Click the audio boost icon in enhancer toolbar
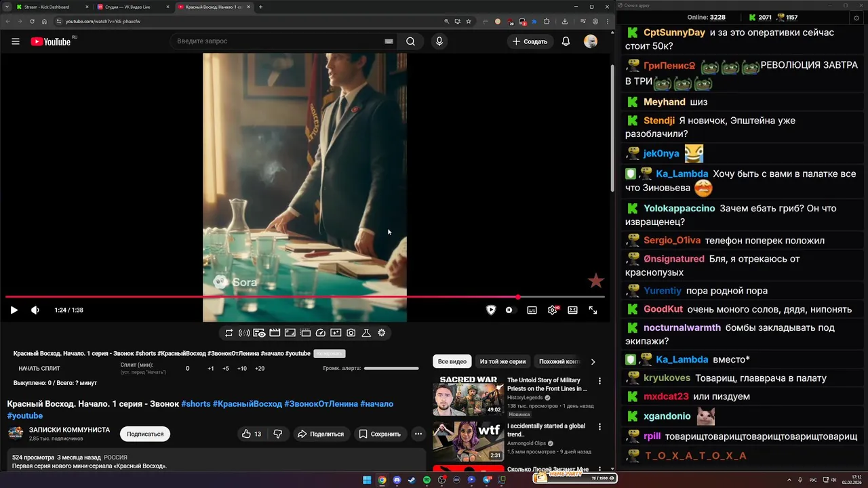Viewport: 868px width, 488px height. click(x=244, y=333)
